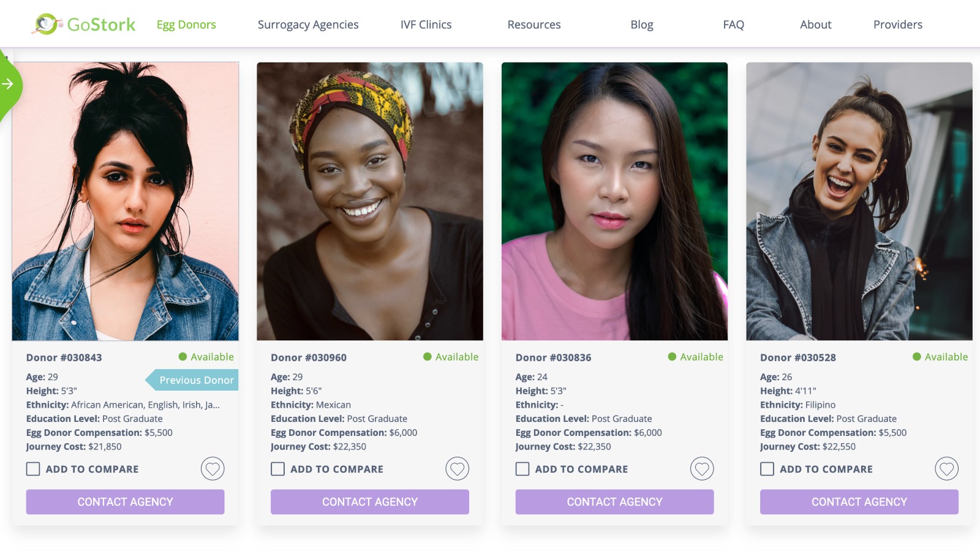This screenshot has width=980, height=551.
Task: Favorite donor #030836 with its heart icon
Action: (x=702, y=468)
